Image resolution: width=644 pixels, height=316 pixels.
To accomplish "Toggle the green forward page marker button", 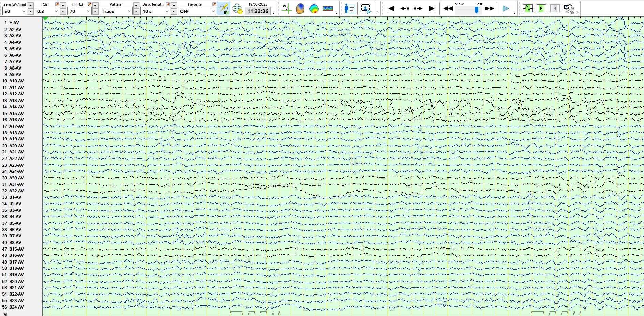I will pyautogui.click(x=541, y=9).
